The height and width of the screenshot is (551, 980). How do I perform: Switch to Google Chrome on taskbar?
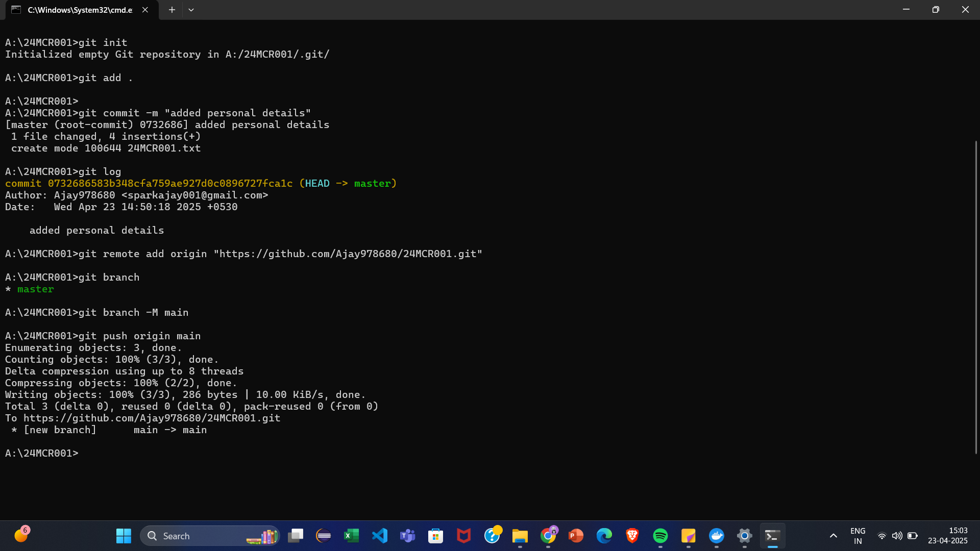point(548,536)
